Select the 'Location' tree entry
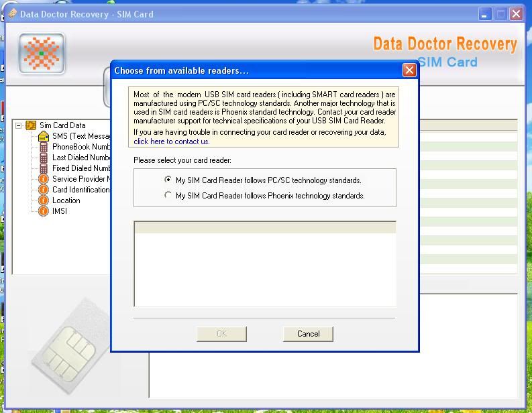Screen dimensions: 532x413 [x=66, y=200]
